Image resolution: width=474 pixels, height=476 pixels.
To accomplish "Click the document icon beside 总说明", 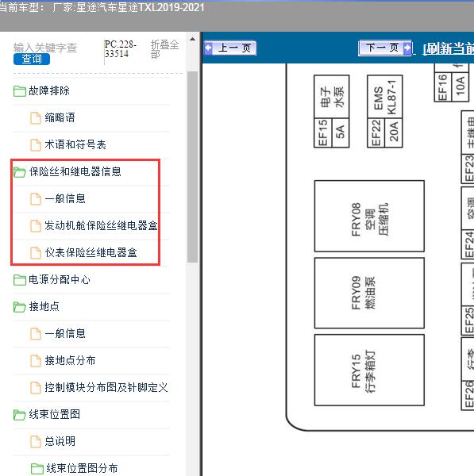I will (36, 442).
